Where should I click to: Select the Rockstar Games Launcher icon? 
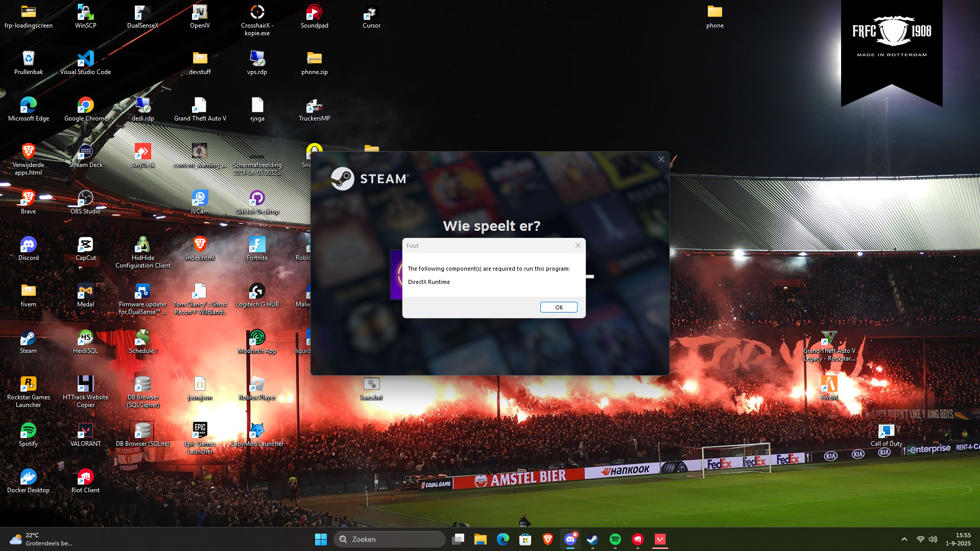(29, 392)
